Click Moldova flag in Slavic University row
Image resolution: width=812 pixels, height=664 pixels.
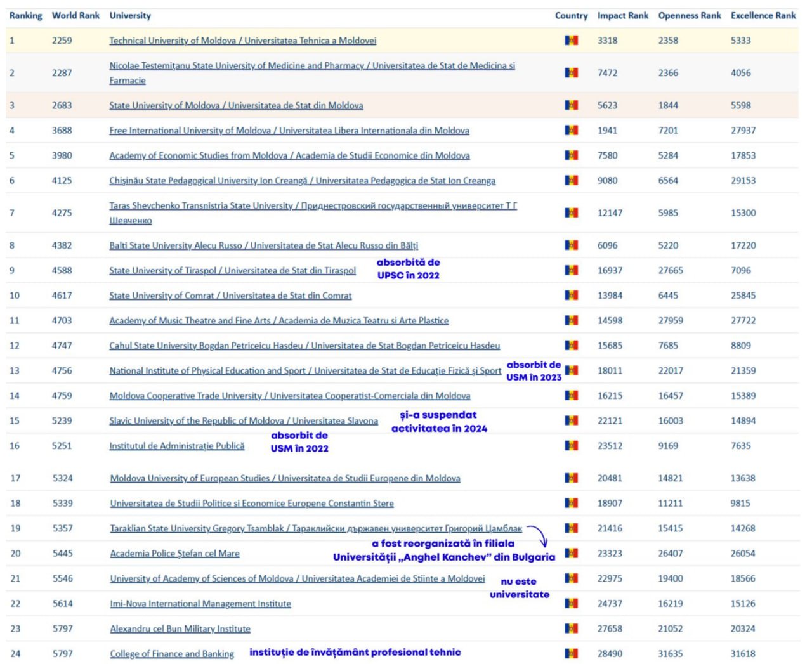click(572, 420)
